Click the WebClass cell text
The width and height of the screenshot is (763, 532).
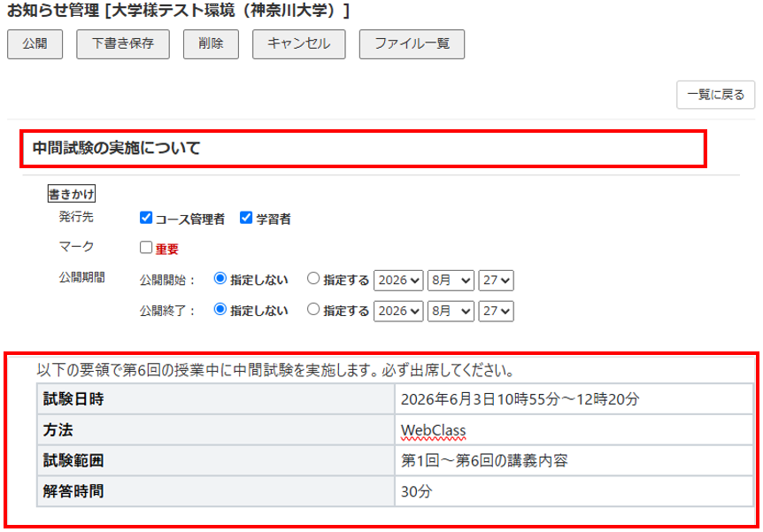coord(433,430)
